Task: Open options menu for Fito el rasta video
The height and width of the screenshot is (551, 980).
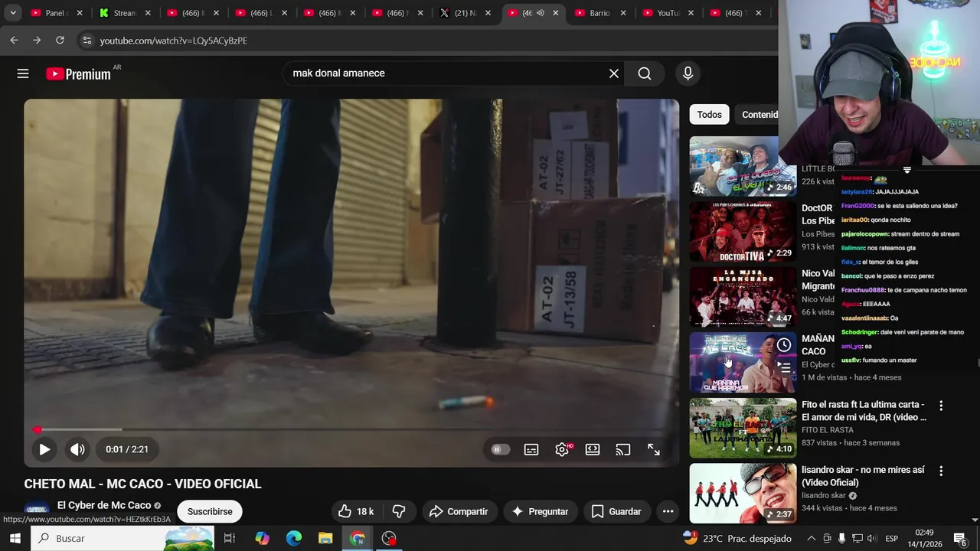Action: tap(941, 406)
